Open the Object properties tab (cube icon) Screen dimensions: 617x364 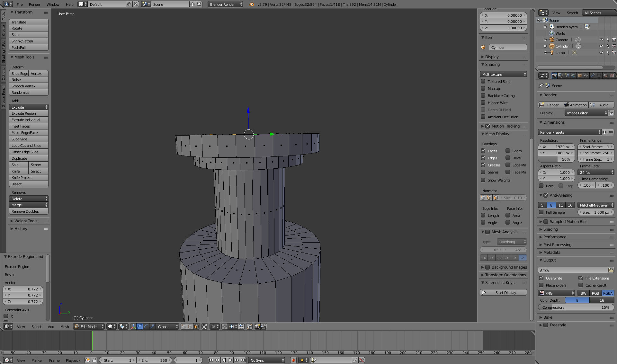580,75
